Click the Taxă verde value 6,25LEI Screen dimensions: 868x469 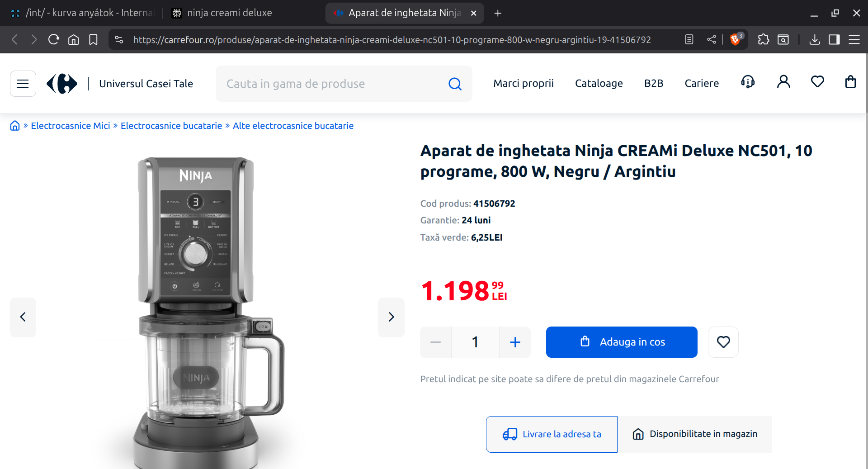coord(486,237)
